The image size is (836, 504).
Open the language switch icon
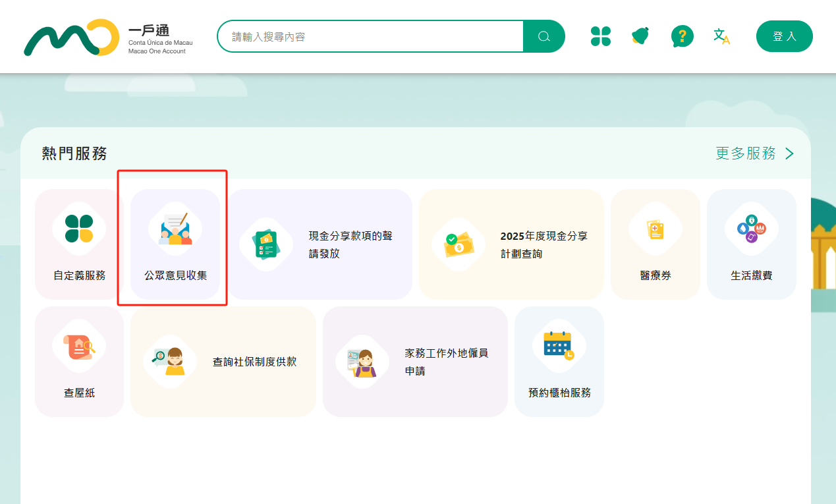721,36
